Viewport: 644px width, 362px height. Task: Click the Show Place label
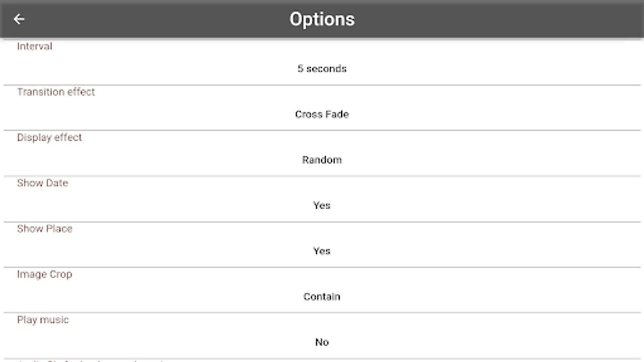pos(45,229)
